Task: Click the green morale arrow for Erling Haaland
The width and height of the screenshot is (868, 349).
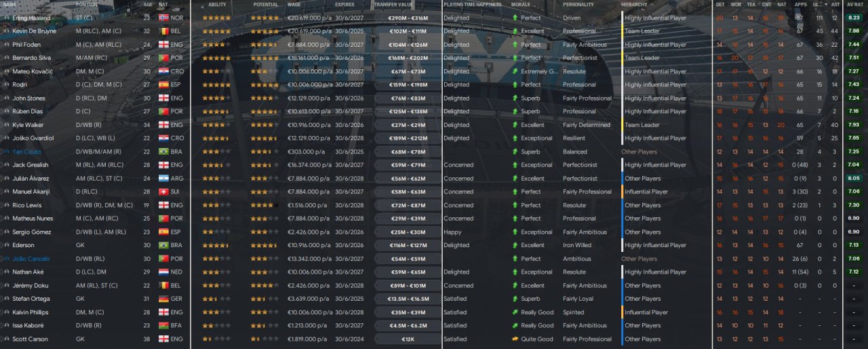Action: click(x=515, y=18)
